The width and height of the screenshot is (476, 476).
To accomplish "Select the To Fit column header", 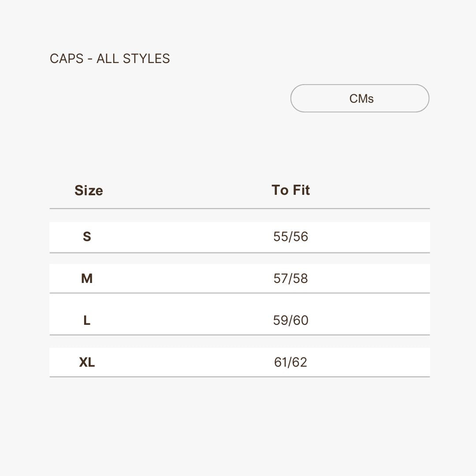I will (290, 190).
